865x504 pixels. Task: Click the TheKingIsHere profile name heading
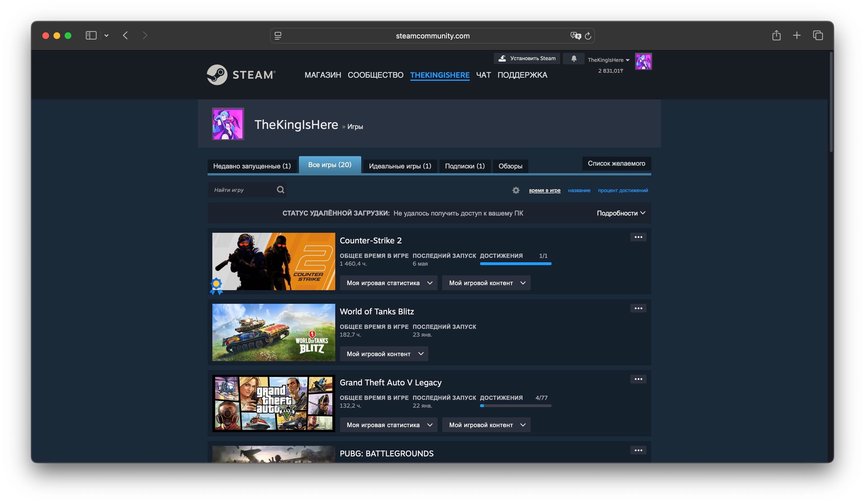coord(296,124)
